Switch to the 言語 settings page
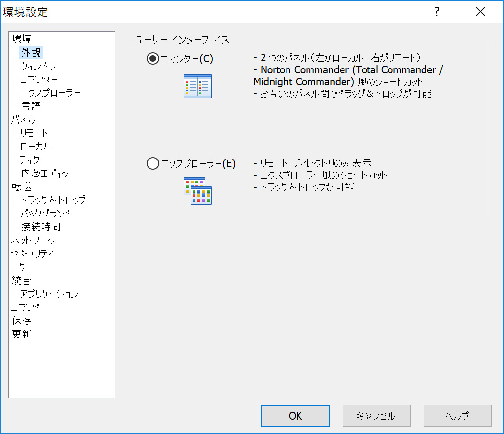The height and width of the screenshot is (434, 504). pyautogui.click(x=31, y=106)
